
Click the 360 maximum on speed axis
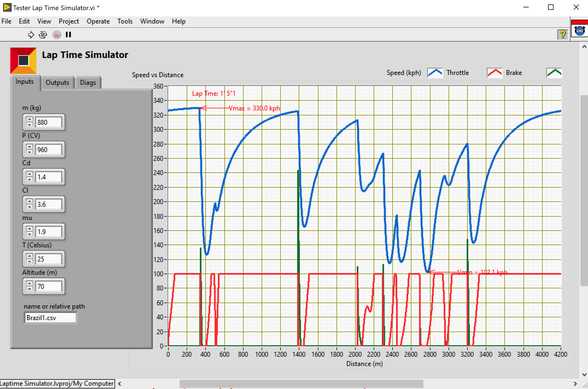pyautogui.click(x=158, y=86)
